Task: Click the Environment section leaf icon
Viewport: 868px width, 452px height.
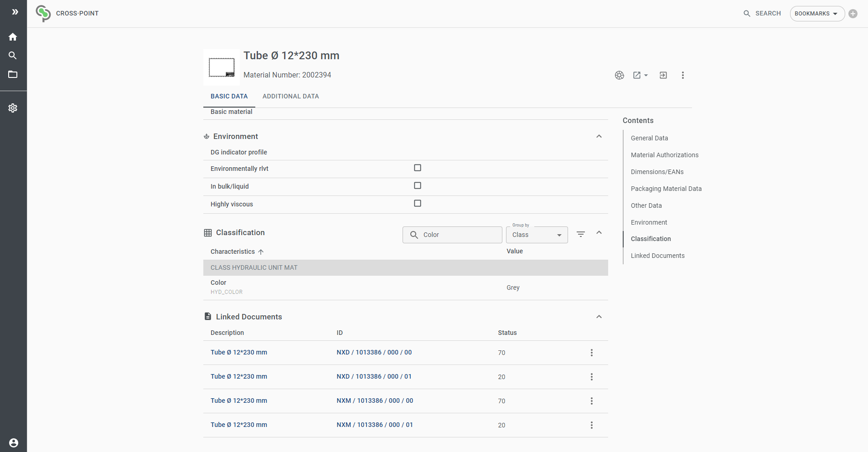Action: 207,136
